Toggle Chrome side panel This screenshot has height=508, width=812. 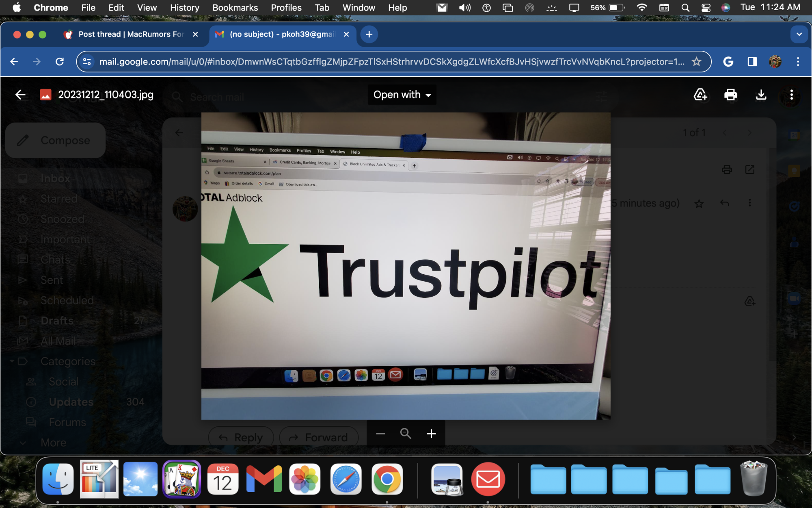(752, 61)
